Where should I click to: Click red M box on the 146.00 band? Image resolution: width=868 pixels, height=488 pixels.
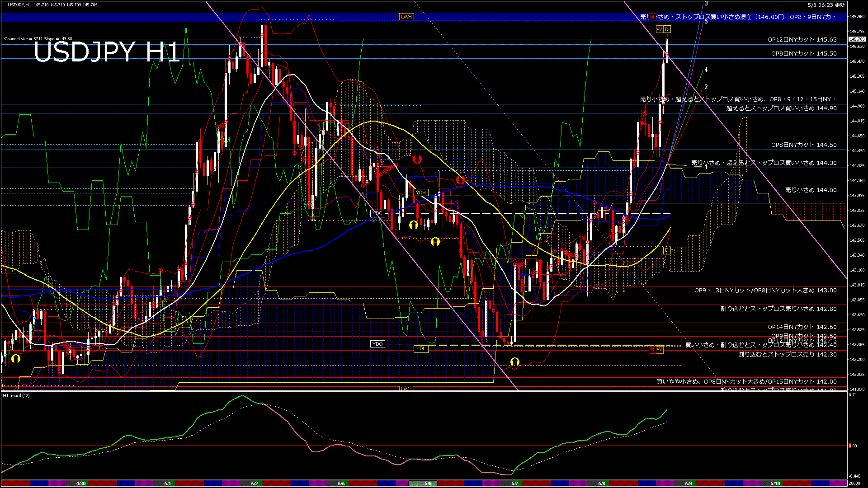[x=652, y=17]
